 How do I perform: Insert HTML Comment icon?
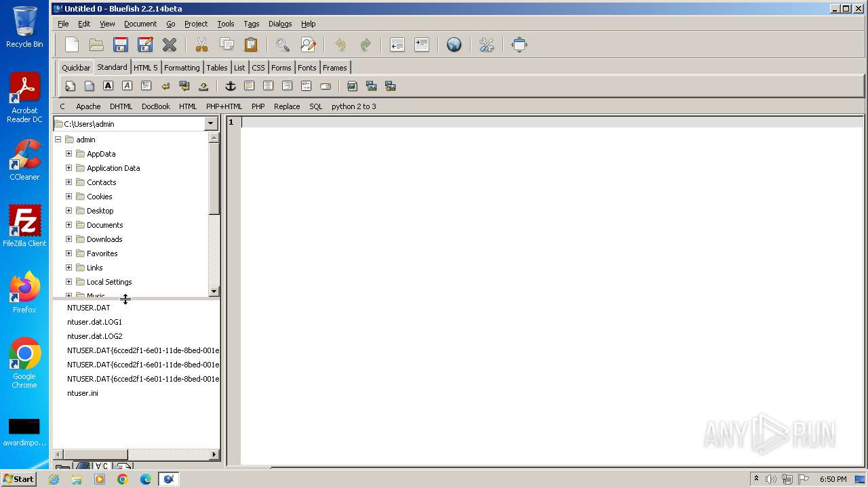306,86
